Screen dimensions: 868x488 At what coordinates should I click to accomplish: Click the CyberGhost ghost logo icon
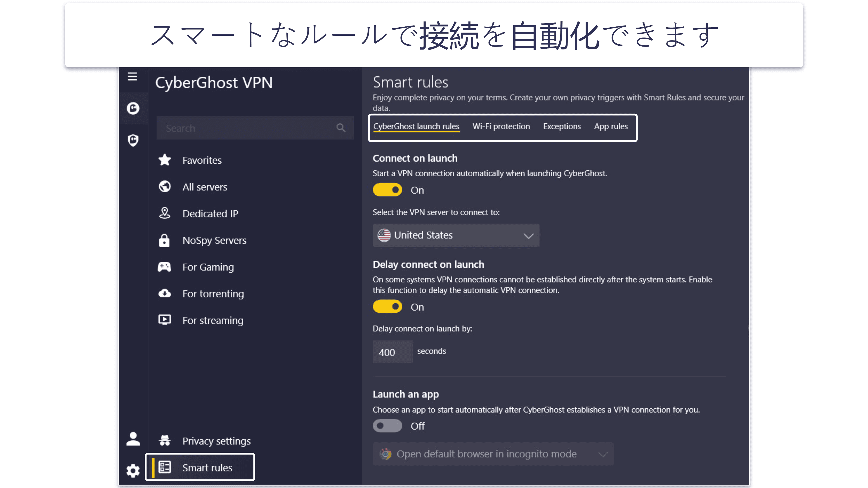pos(133,108)
